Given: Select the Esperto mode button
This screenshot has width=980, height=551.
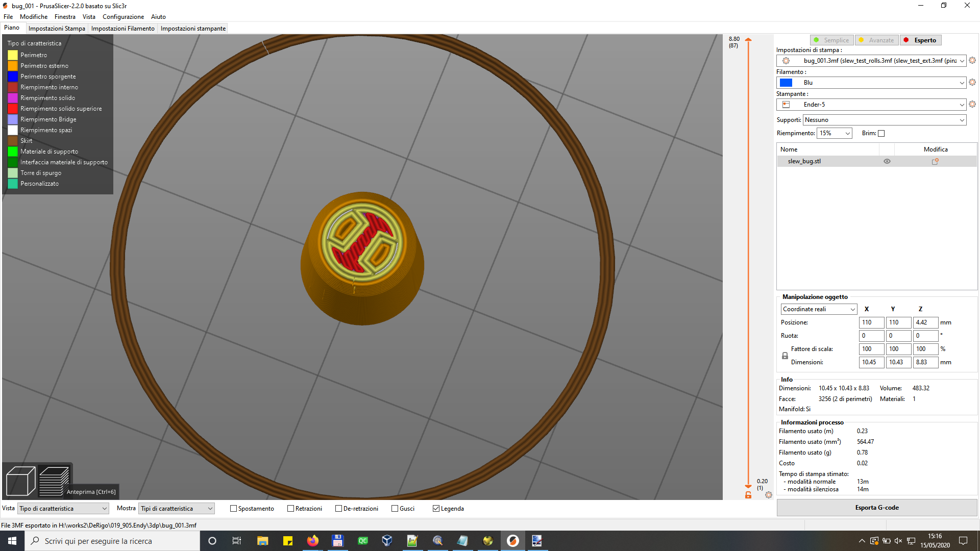Looking at the screenshot, I should click(x=921, y=40).
